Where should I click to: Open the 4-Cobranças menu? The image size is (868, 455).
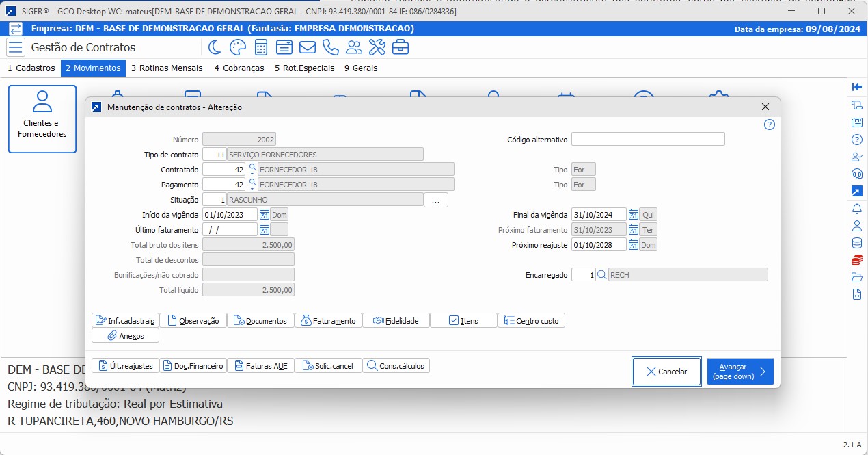click(x=239, y=68)
